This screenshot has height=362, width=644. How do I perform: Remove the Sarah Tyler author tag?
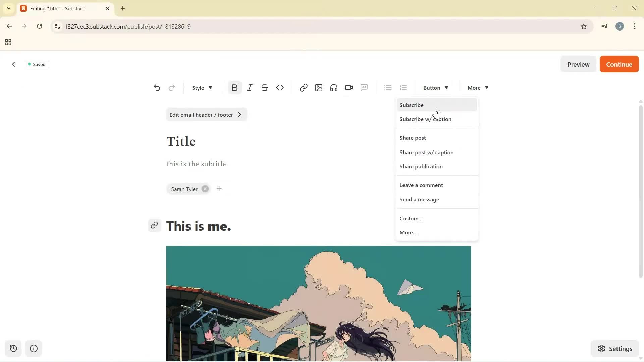pyautogui.click(x=205, y=189)
